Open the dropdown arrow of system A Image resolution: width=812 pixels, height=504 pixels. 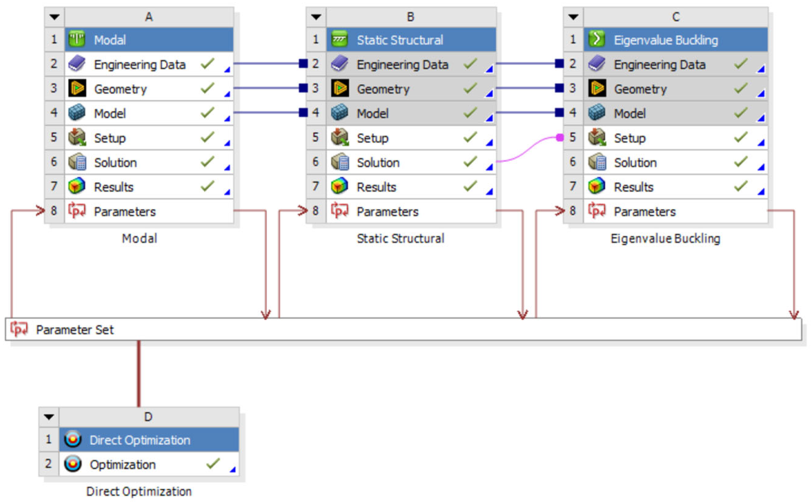pos(54,17)
